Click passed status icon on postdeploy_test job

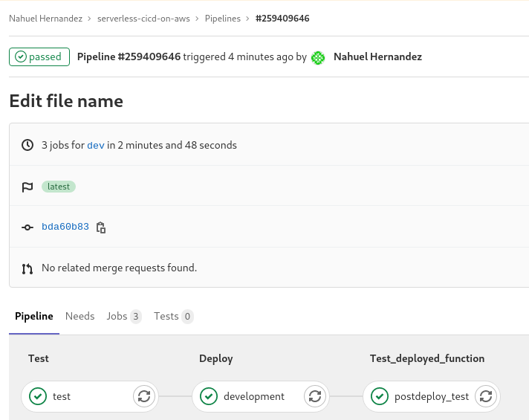(x=380, y=396)
